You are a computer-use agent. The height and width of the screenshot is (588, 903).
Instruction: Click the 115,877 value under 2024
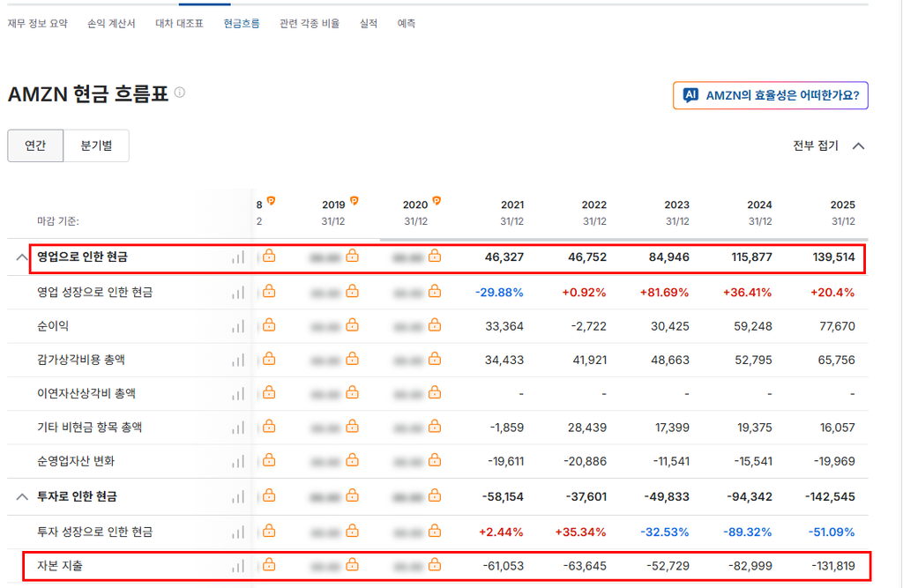[x=751, y=257]
